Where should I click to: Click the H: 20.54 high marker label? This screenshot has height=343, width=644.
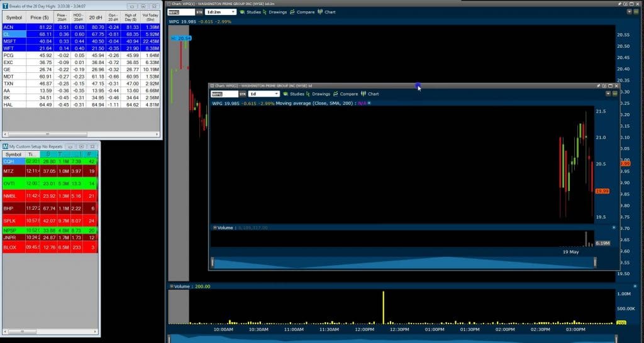pos(181,38)
